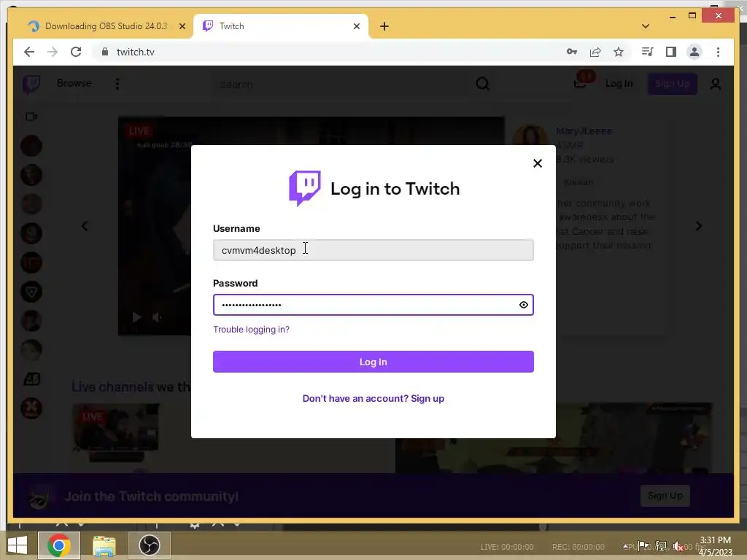
Task: Open Browse in Twitch header
Action: click(x=74, y=83)
